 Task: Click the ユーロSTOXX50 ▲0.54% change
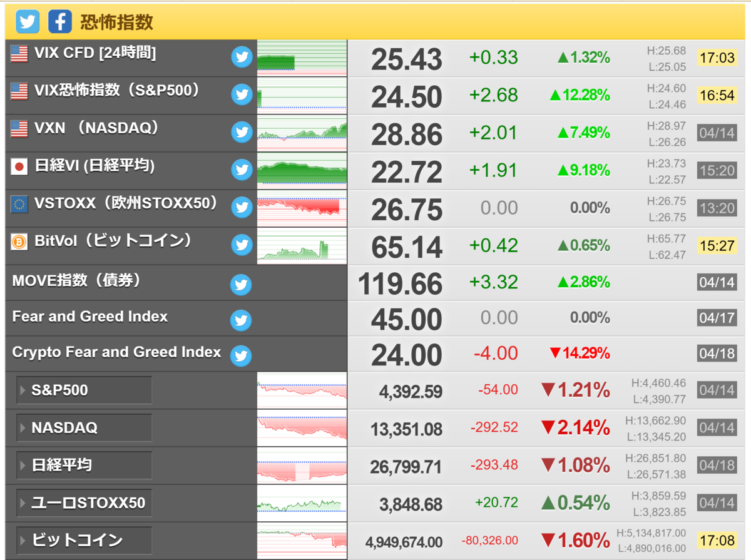point(575,503)
